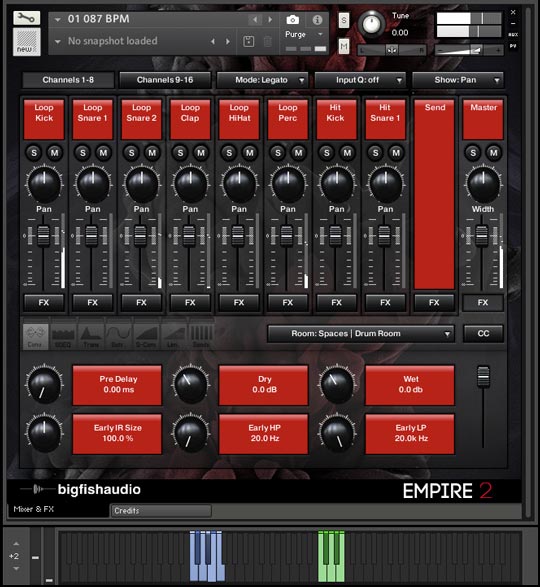This screenshot has height=587, width=540.
Task: Select the Trans effect icon
Action: [x=91, y=337]
